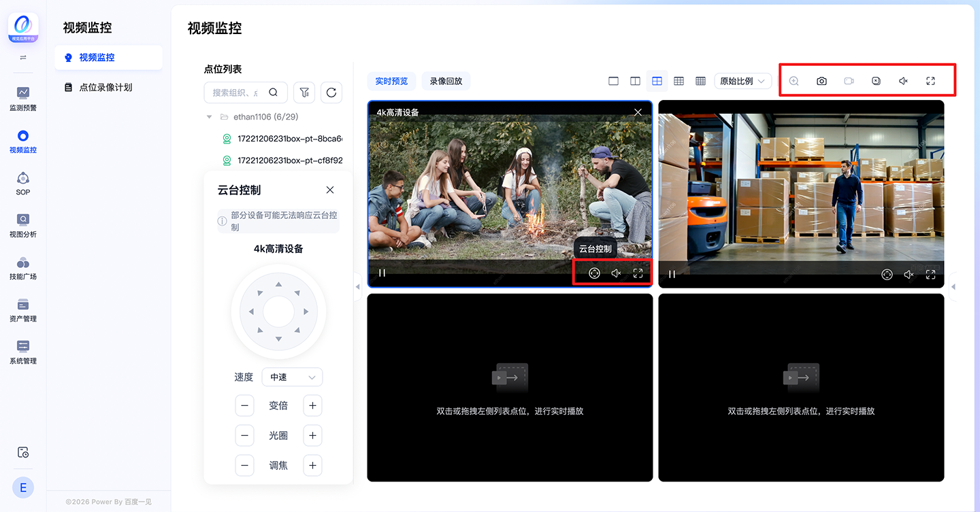The image size is (980, 512).
Task: Increase 光圈 aperture with plus button
Action: click(312, 435)
